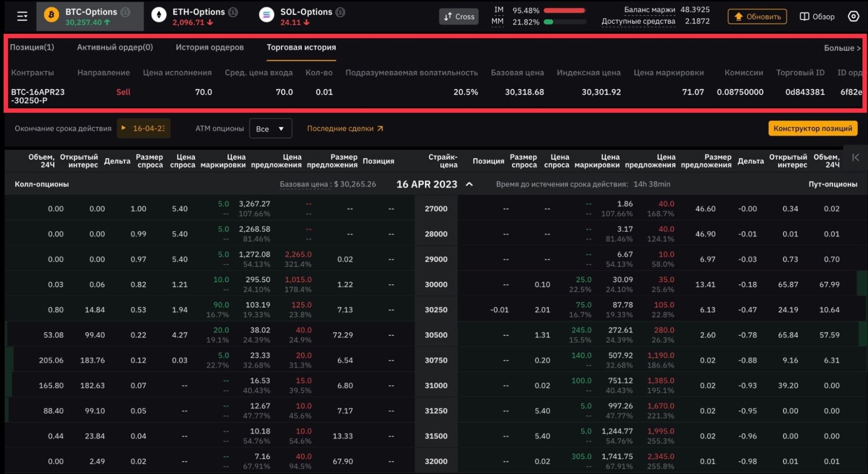The image size is (868, 474).
Task: Select the Торговая история tab
Action: click(301, 47)
